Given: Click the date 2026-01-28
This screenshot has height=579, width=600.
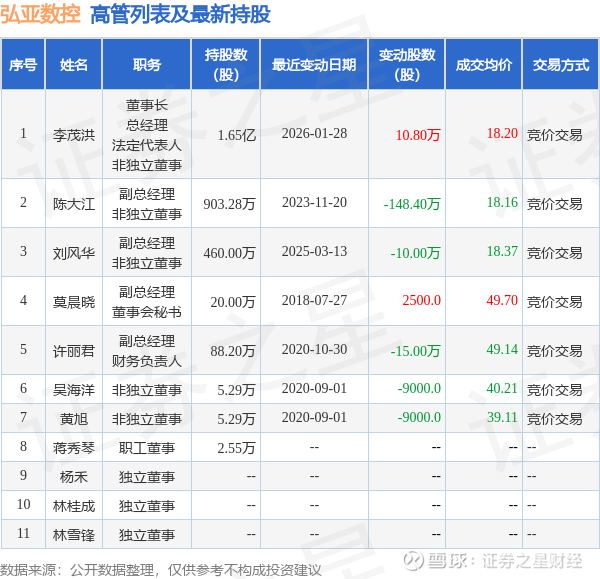Looking at the screenshot, I should pyautogui.click(x=314, y=133).
